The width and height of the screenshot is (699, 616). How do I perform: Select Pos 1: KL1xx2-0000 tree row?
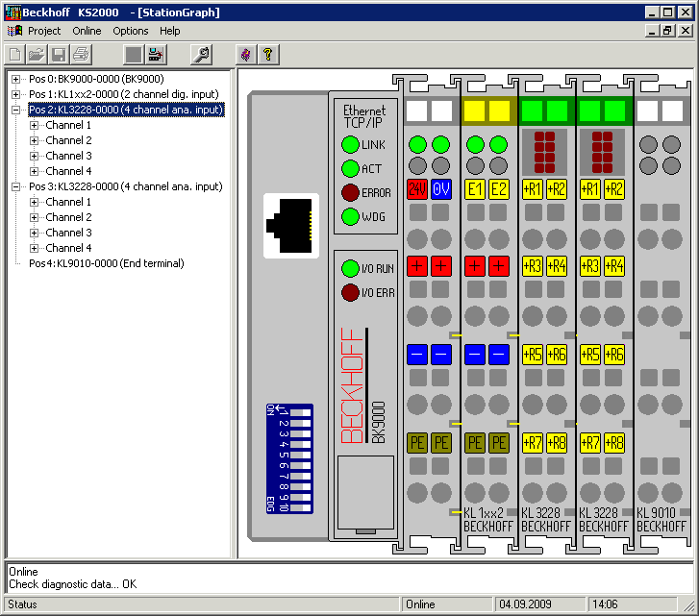click(x=124, y=94)
